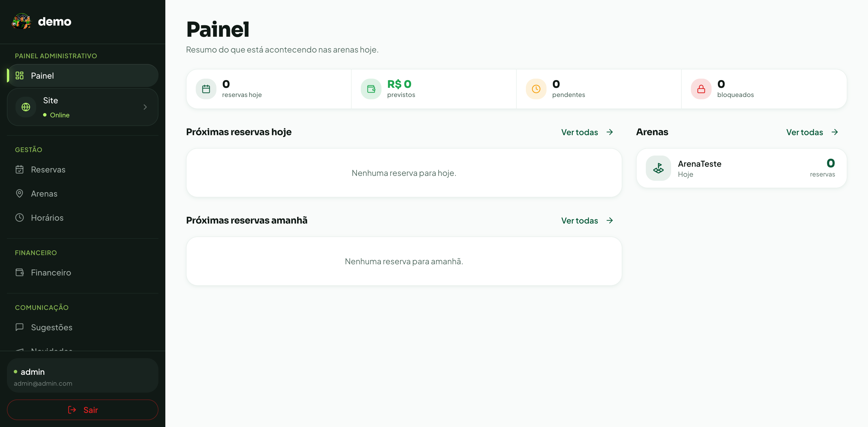View all arenas link
Screen dimensions: 868x427
click(x=812, y=132)
